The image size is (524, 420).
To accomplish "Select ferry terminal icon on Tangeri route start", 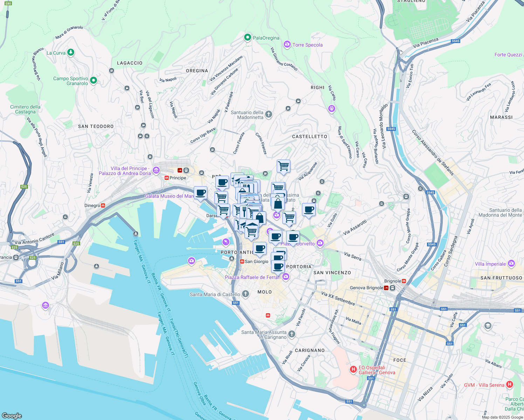I will (x=136, y=233).
